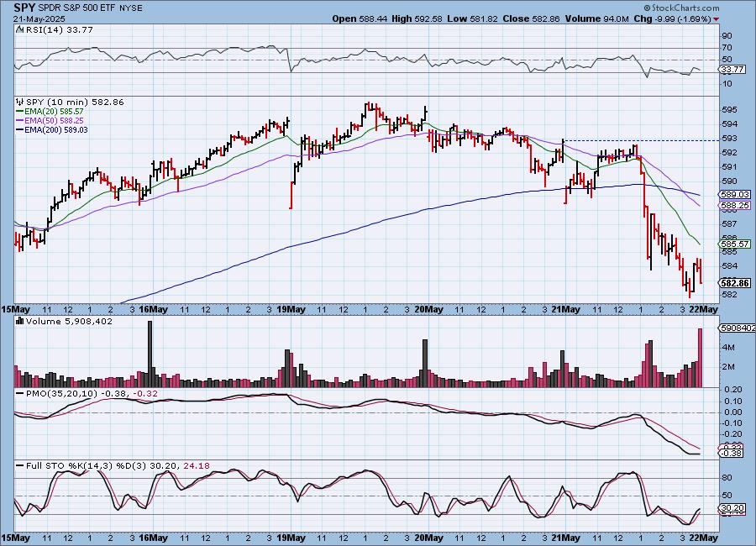756x546 pixels.
Task: Click the red down arrow after Chg
Action: click(716, 19)
